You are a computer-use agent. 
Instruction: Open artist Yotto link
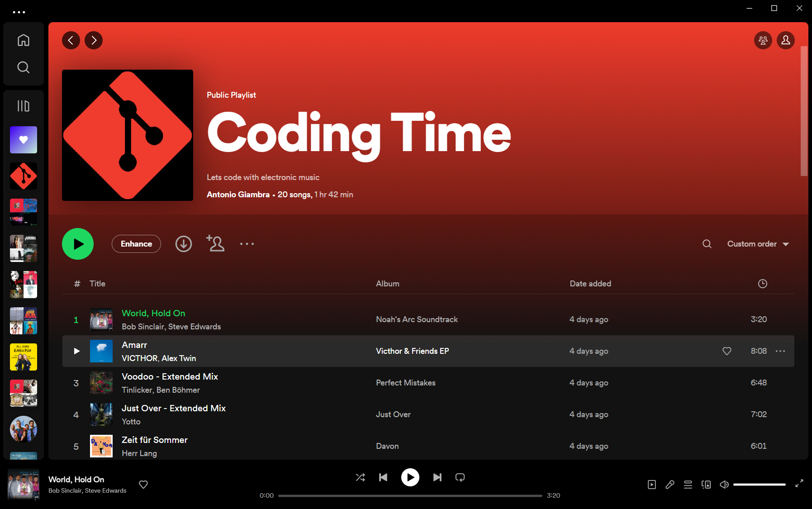pyautogui.click(x=131, y=422)
